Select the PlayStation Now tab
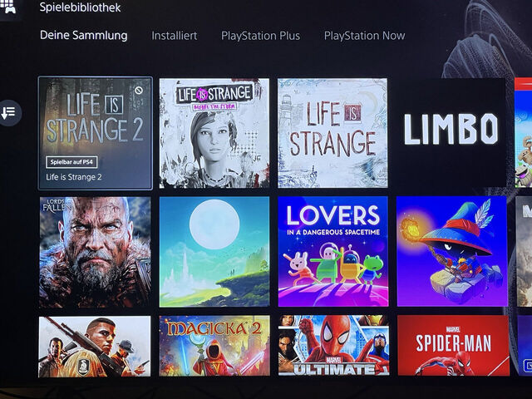 (364, 36)
